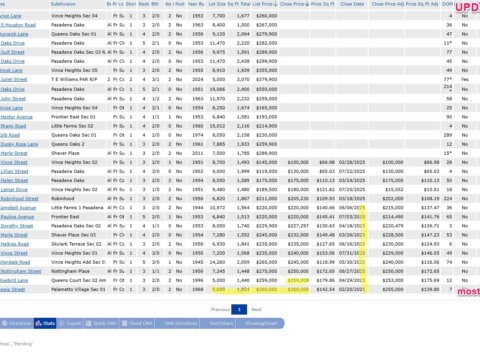Open the Robinhood Street listing link
Image resolution: width=480 pixels, height=360 pixels.
pos(19,199)
